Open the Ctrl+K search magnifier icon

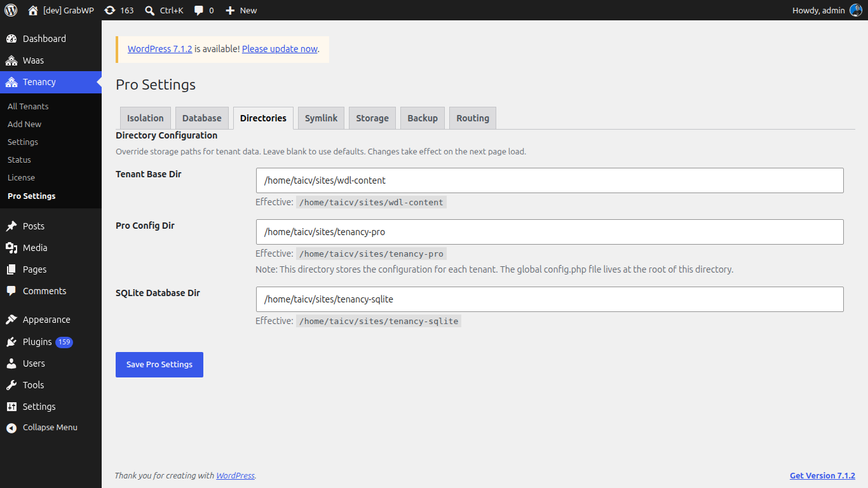point(149,10)
